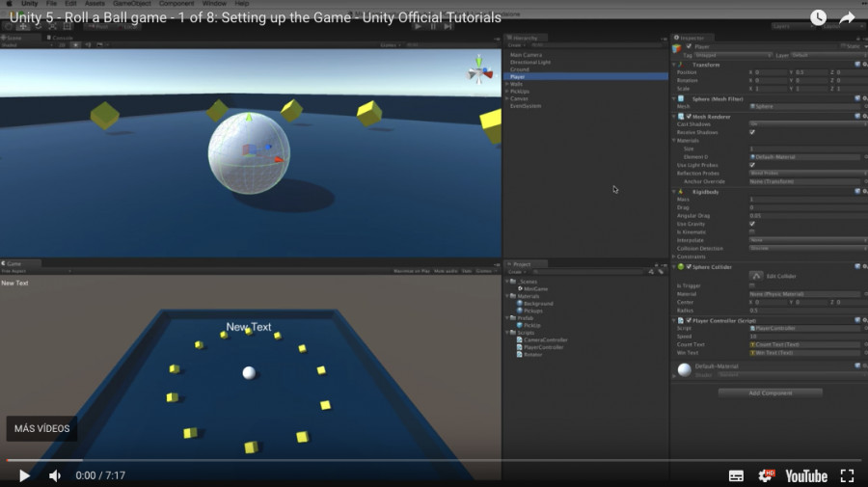The image size is (868, 487).
Task: Mute the video volume speaker icon
Action: (x=55, y=476)
